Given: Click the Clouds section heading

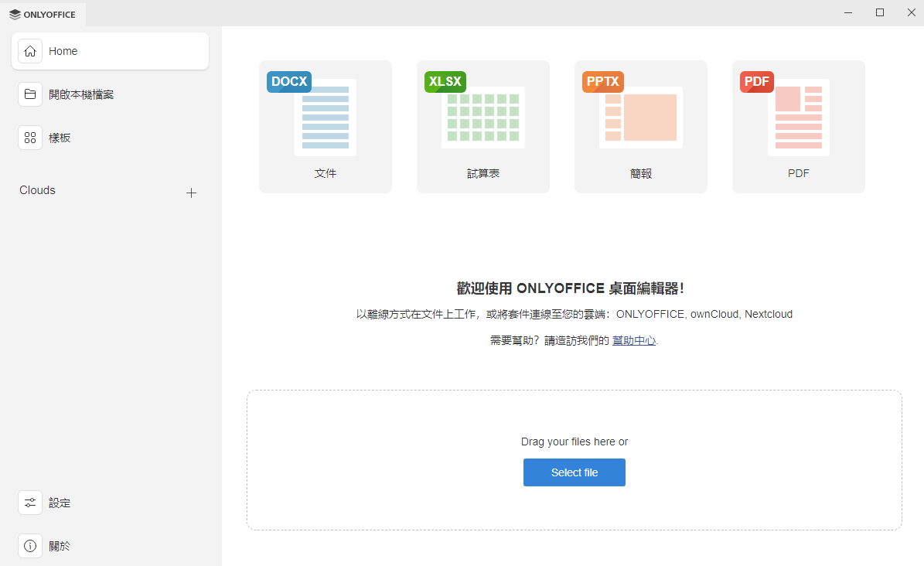Looking at the screenshot, I should (38, 190).
